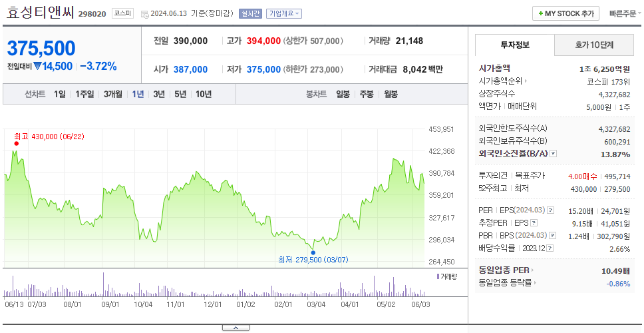Screen dimensions: 644x333
Task: Click the tall volume bar near 09/01
Action: pyautogui.click(x=104, y=284)
